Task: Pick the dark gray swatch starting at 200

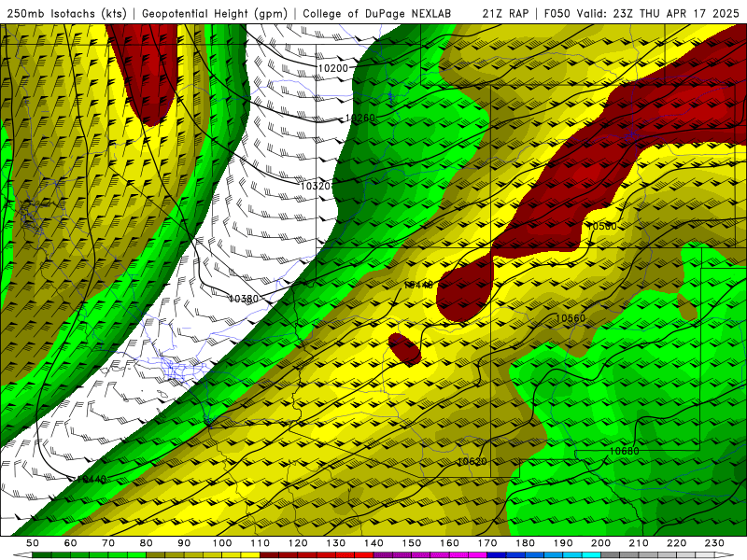Action: pyautogui.click(x=611, y=555)
